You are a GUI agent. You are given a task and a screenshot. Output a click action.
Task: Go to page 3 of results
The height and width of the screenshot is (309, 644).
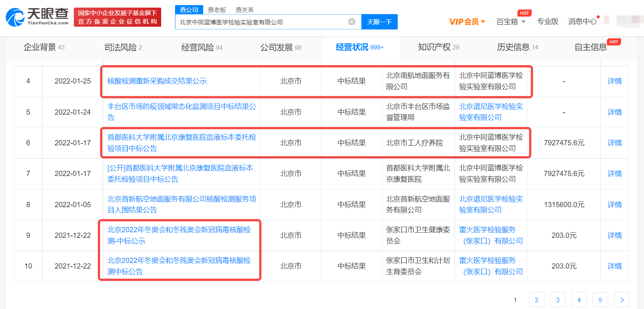pyautogui.click(x=558, y=300)
